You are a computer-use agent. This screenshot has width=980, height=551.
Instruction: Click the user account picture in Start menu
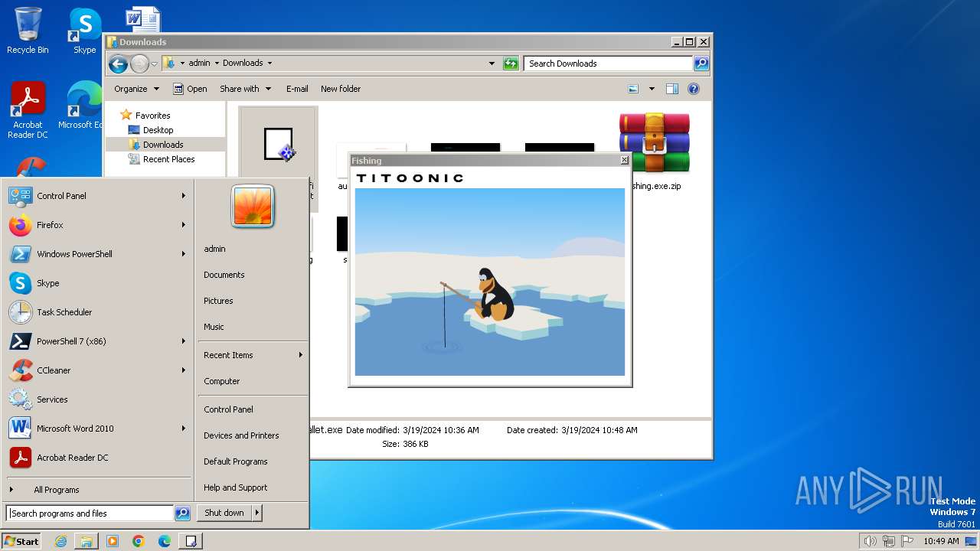253,207
